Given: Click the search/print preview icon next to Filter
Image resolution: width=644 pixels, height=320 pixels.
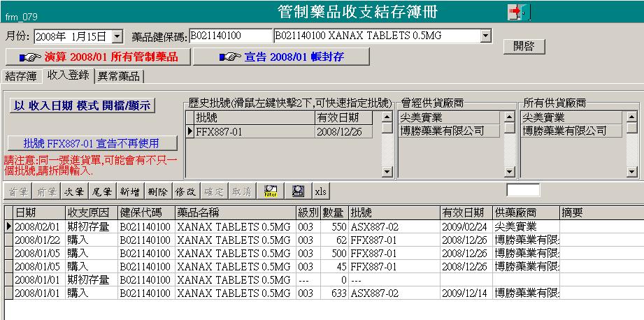Looking at the screenshot, I should click(x=298, y=191).
